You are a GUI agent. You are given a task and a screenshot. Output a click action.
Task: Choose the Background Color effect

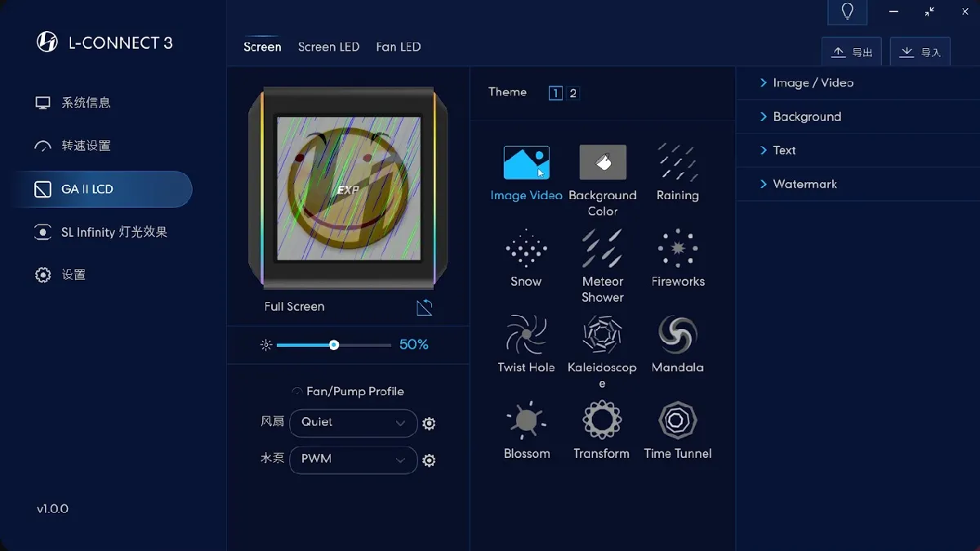(603, 162)
